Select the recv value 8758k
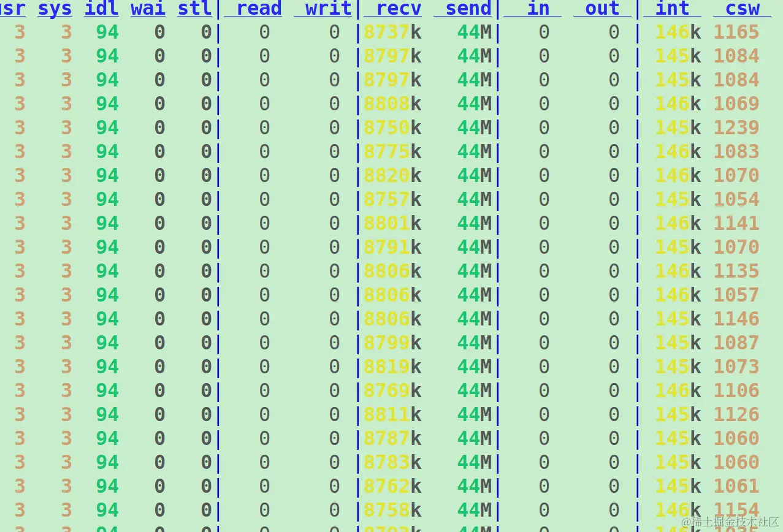 click(393, 510)
